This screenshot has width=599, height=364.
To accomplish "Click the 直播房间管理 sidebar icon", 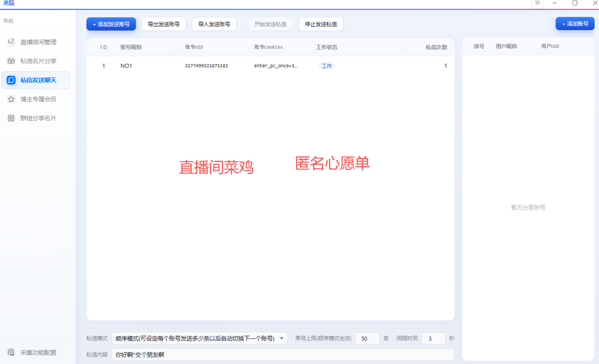I will tap(11, 42).
